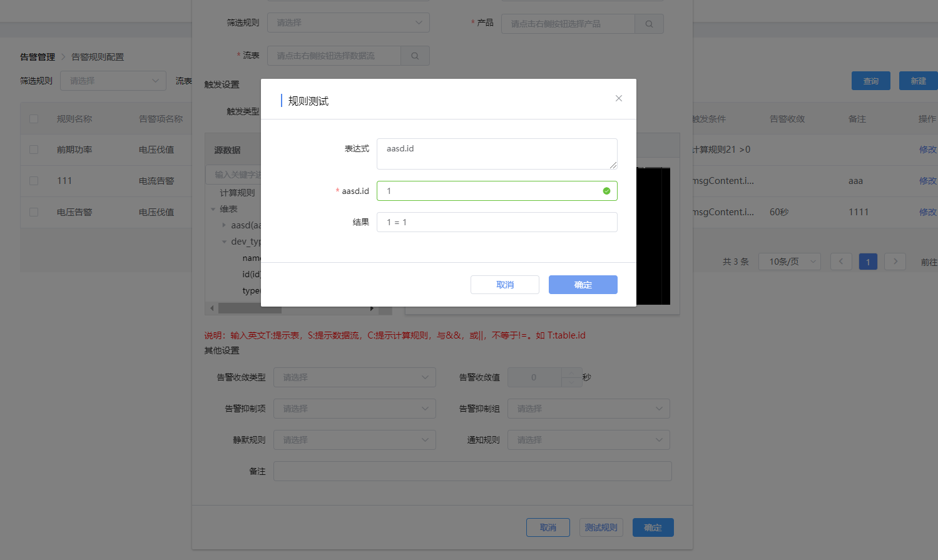Click the 60秒 cell in 电压告警 row
The height and width of the screenshot is (560, 938).
pyautogui.click(x=779, y=212)
